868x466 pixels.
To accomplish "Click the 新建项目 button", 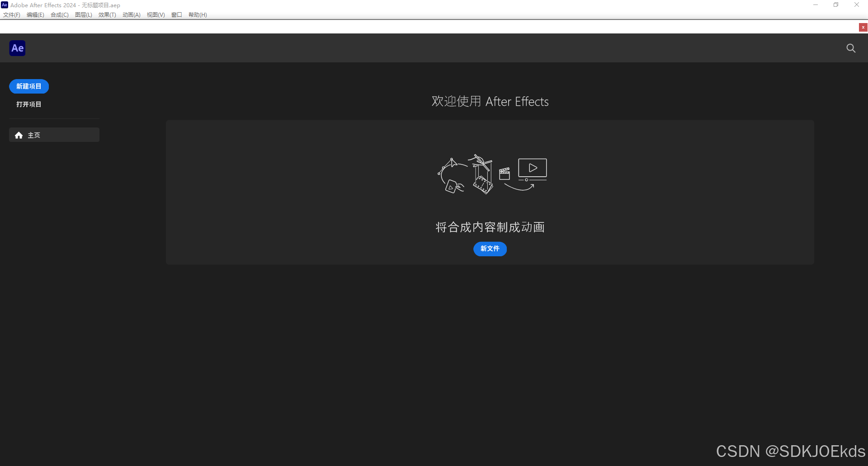I will [29, 86].
